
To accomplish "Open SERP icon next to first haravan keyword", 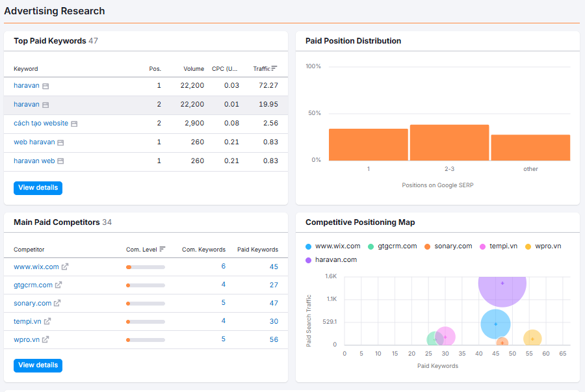I will [x=45, y=86].
